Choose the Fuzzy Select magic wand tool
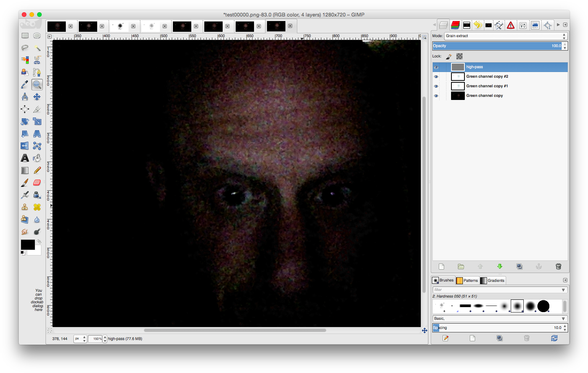 point(37,48)
